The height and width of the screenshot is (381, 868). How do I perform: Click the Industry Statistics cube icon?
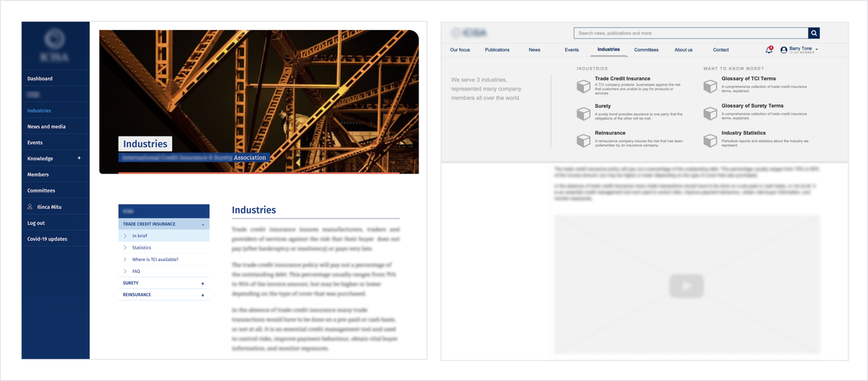(710, 141)
